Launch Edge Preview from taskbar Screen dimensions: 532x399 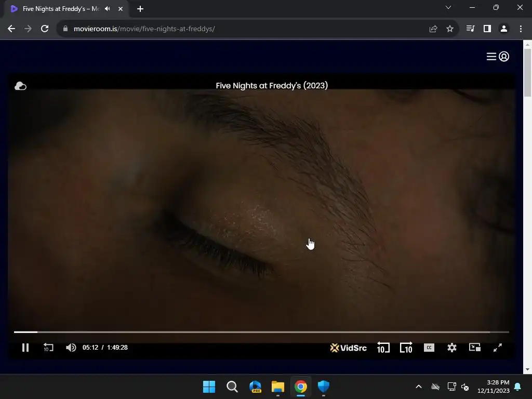255,387
